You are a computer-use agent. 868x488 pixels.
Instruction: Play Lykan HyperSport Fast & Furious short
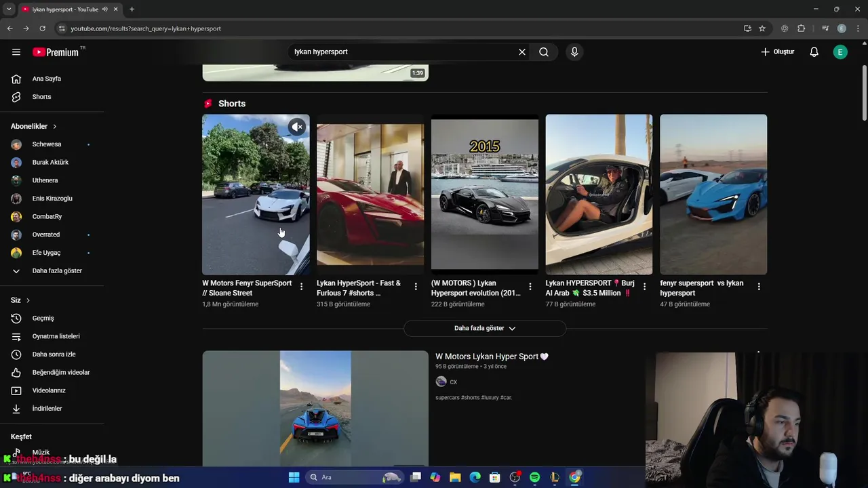[x=370, y=195]
